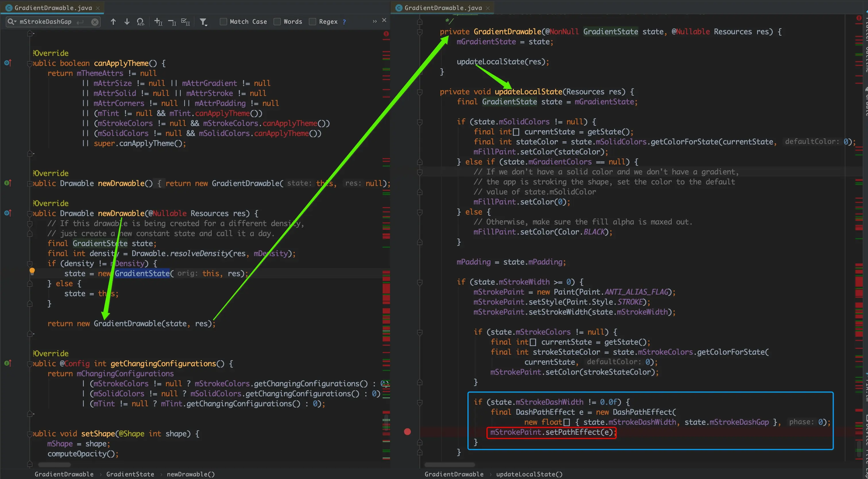
Task: Select right GradientDrawable.java editor tab
Action: [443, 8]
